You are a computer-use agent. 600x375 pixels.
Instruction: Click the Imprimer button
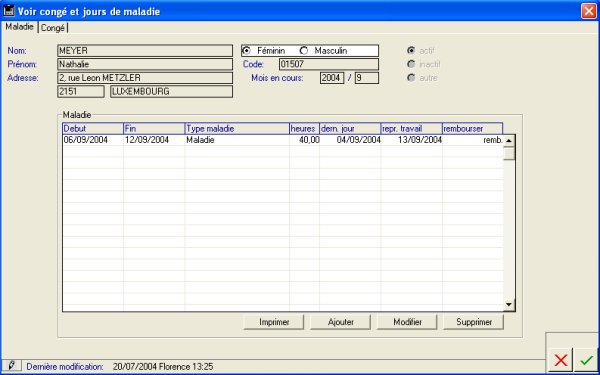274,322
